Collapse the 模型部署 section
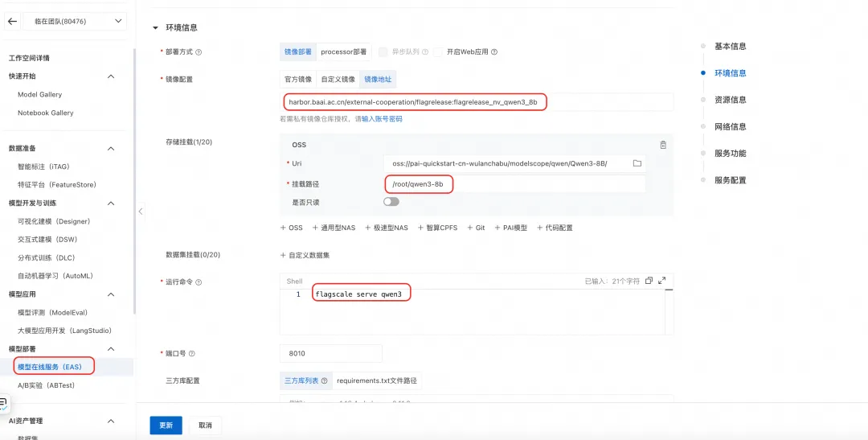The height and width of the screenshot is (440, 868). pos(111,348)
